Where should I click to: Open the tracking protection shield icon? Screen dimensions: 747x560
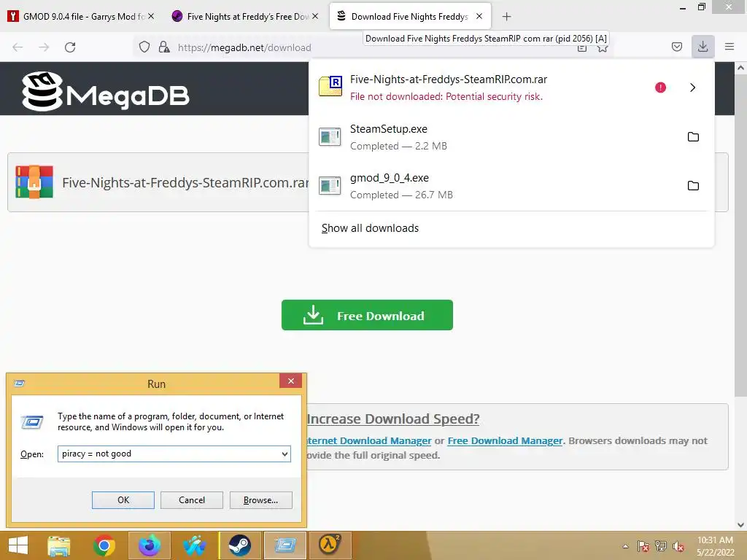click(x=144, y=47)
